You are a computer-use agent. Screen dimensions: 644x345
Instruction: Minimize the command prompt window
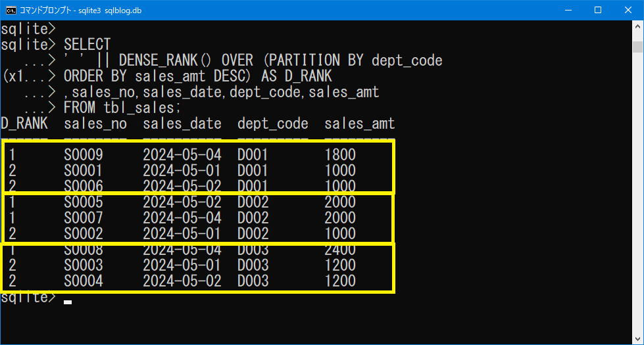[568, 11]
